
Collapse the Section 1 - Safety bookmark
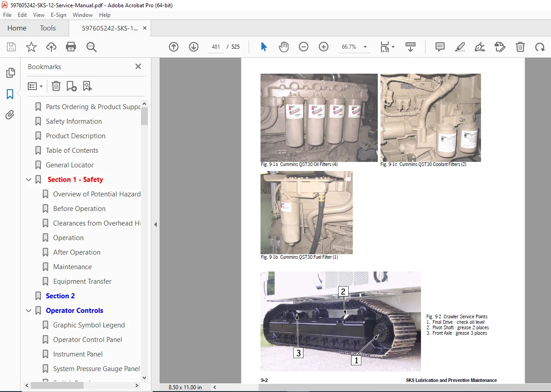[x=29, y=180]
